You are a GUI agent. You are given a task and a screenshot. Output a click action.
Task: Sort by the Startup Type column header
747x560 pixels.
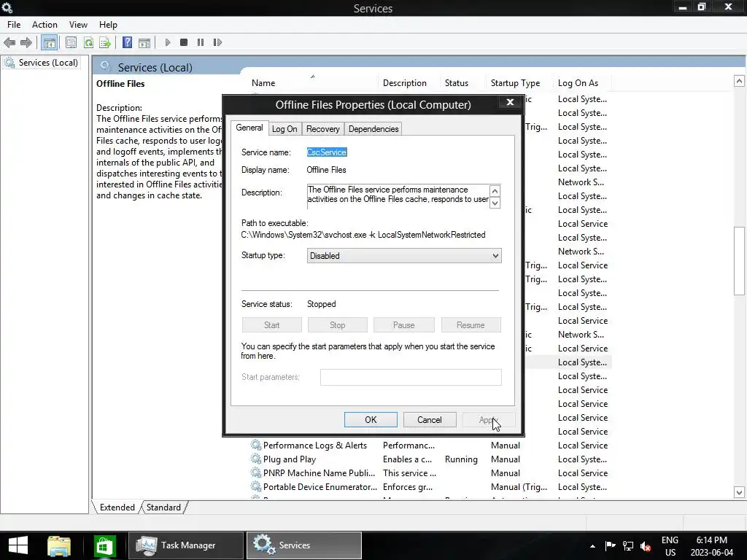tap(519, 83)
